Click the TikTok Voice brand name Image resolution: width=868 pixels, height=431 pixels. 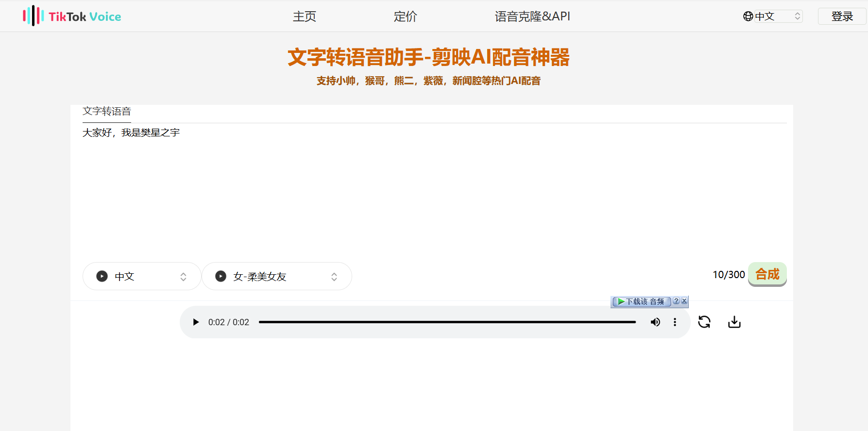tap(85, 17)
